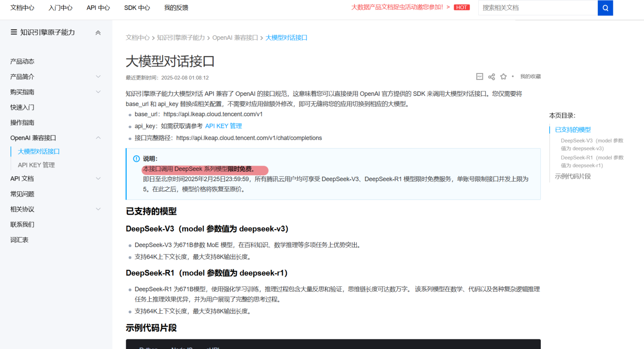Open 产品动态 in the sidebar
Image resolution: width=644 pixels, height=349 pixels.
pos(22,61)
